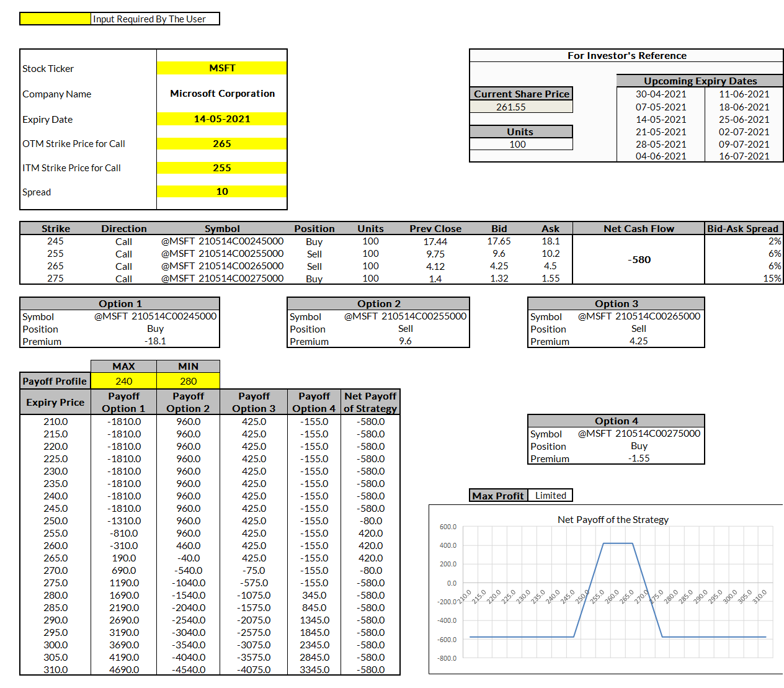
Task: Click the 'Input Required By The User' legend text
Action: tap(149, 19)
